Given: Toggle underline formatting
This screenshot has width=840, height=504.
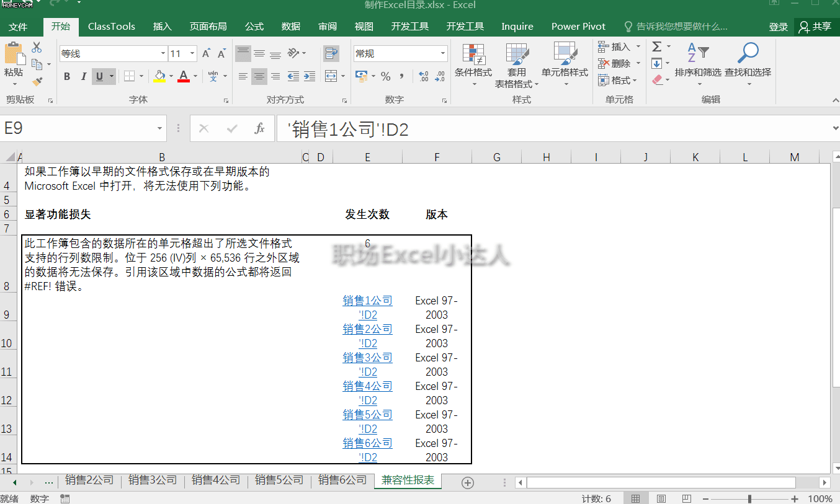Looking at the screenshot, I should pyautogui.click(x=99, y=76).
